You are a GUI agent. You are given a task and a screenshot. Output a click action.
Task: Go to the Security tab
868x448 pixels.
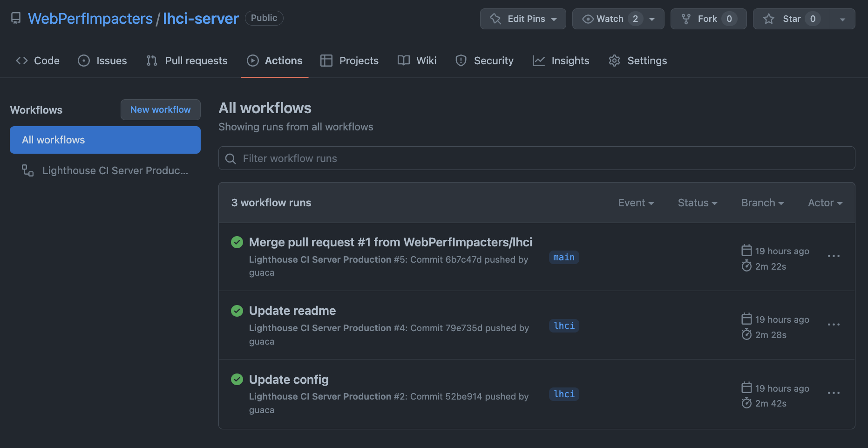point(485,61)
